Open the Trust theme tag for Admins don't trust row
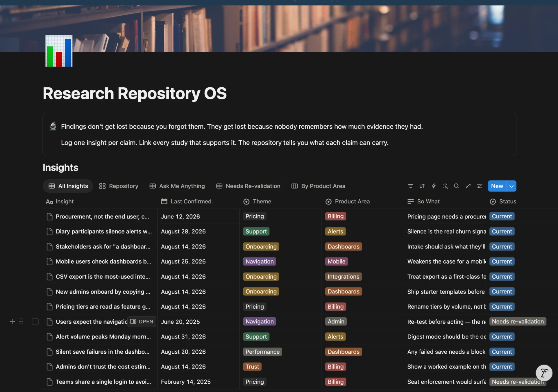The image size is (558, 392). [252, 367]
